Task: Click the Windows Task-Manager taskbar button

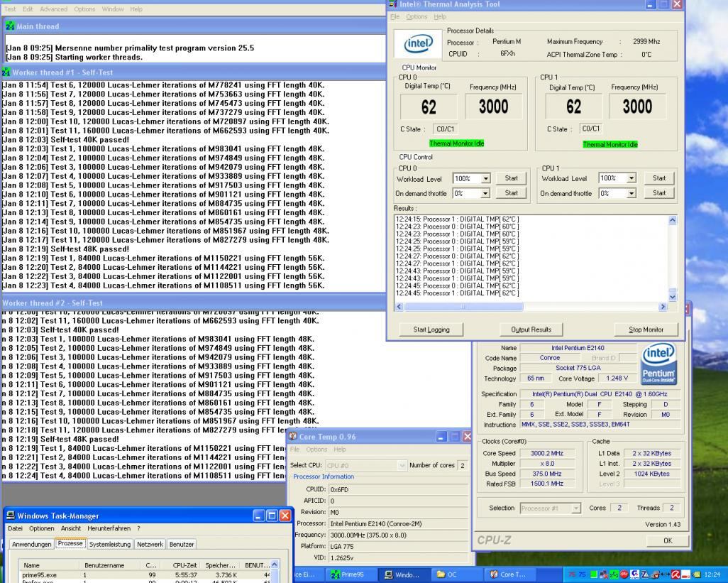Action: pos(406,574)
